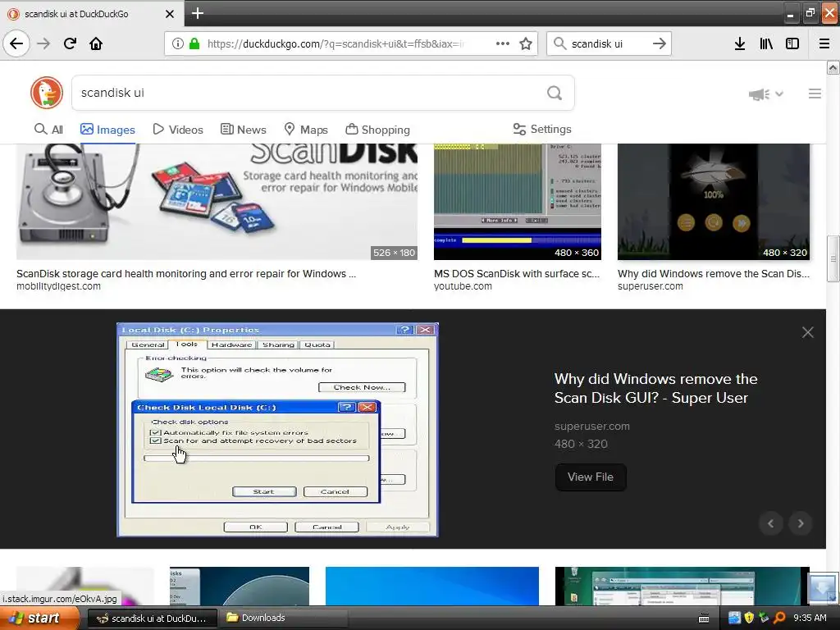Click the go arrow in Firefox search box

(660, 43)
